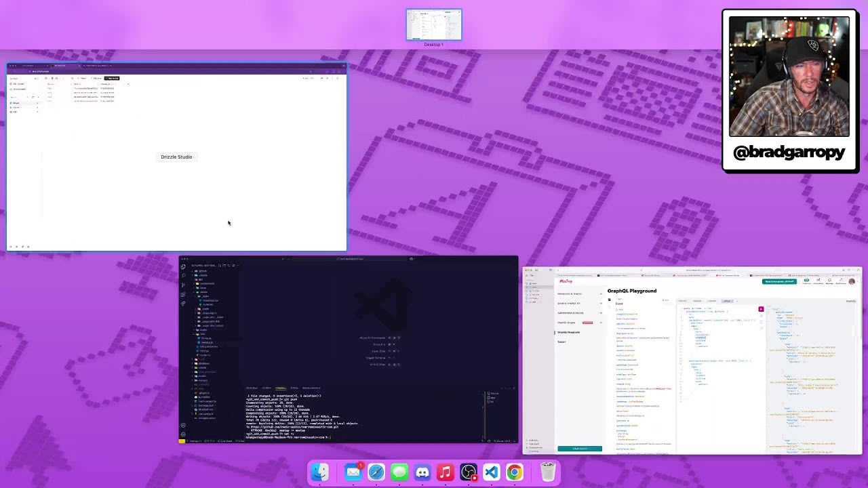The width and height of the screenshot is (868, 488).
Task: Open Finder from the Dock
Action: (x=320, y=472)
